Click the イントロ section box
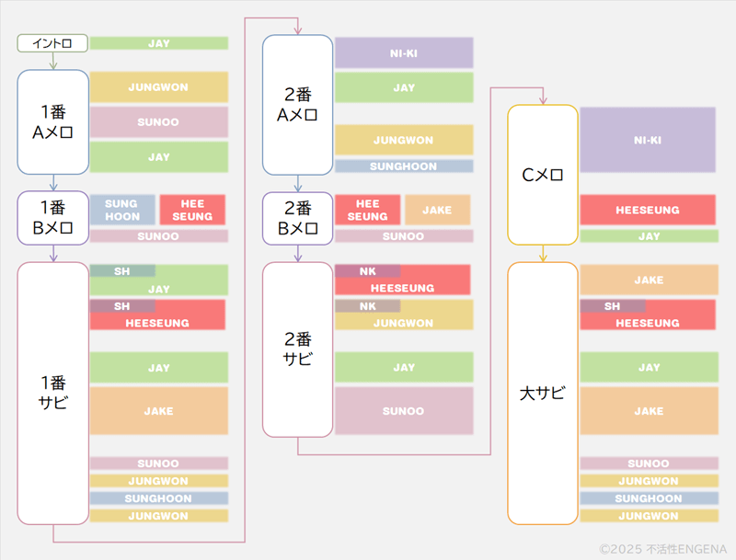 click(52, 43)
